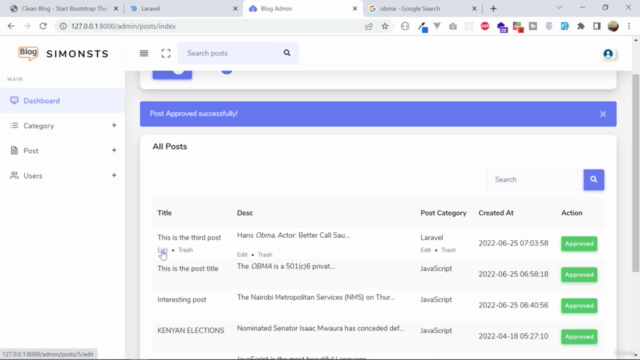Click 'Interesting post' title cell

(x=182, y=300)
